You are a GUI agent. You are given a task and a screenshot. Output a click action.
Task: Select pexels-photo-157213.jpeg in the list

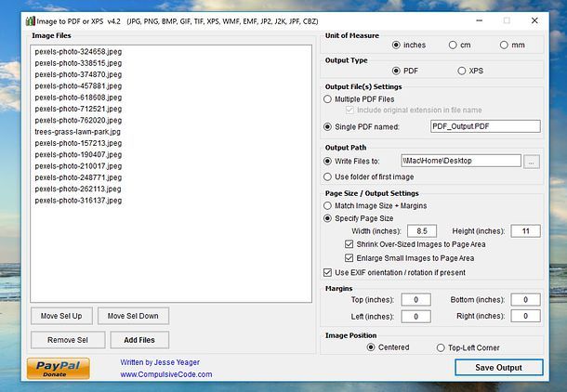tap(78, 143)
